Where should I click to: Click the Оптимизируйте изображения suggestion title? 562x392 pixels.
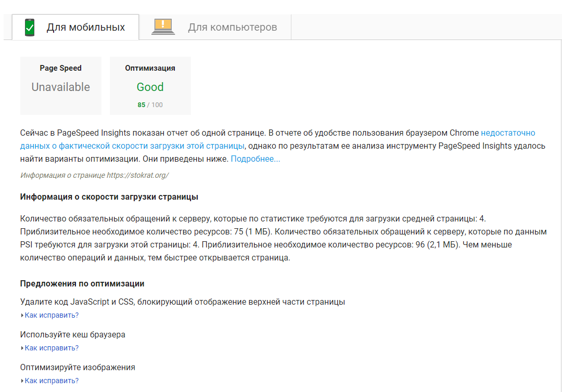coord(78,367)
